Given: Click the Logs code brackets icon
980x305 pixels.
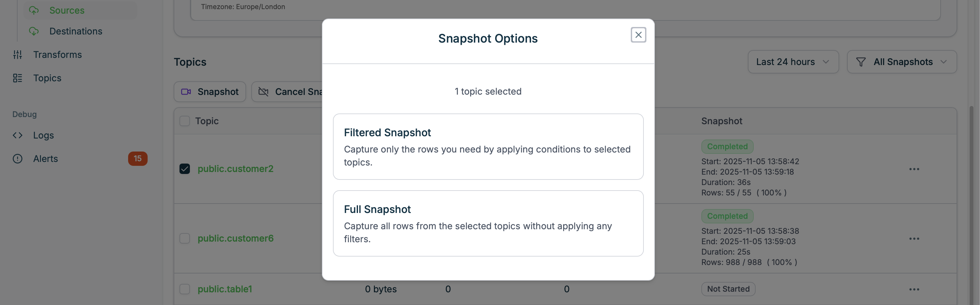Looking at the screenshot, I should [x=18, y=135].
